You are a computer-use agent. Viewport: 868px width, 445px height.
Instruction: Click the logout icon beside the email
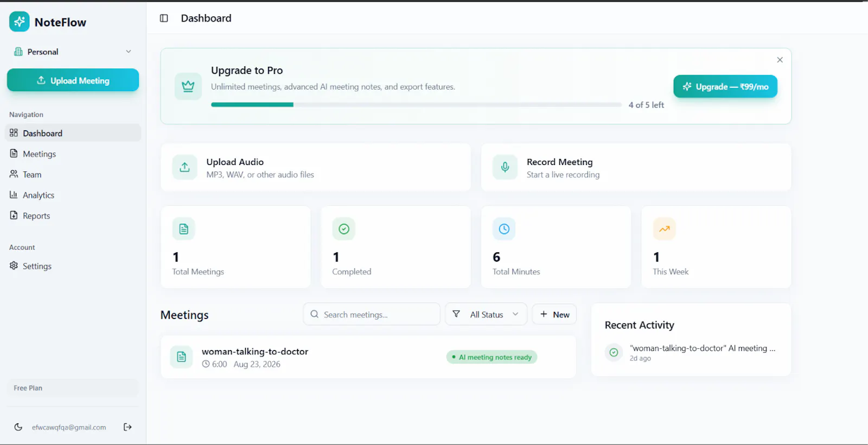(x=127, y=427)
